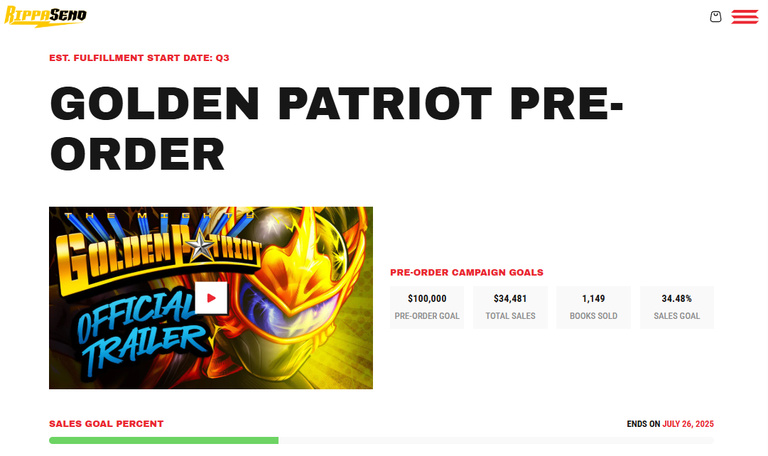Click the green sales goal progress bar

click(x=164, y=440)
